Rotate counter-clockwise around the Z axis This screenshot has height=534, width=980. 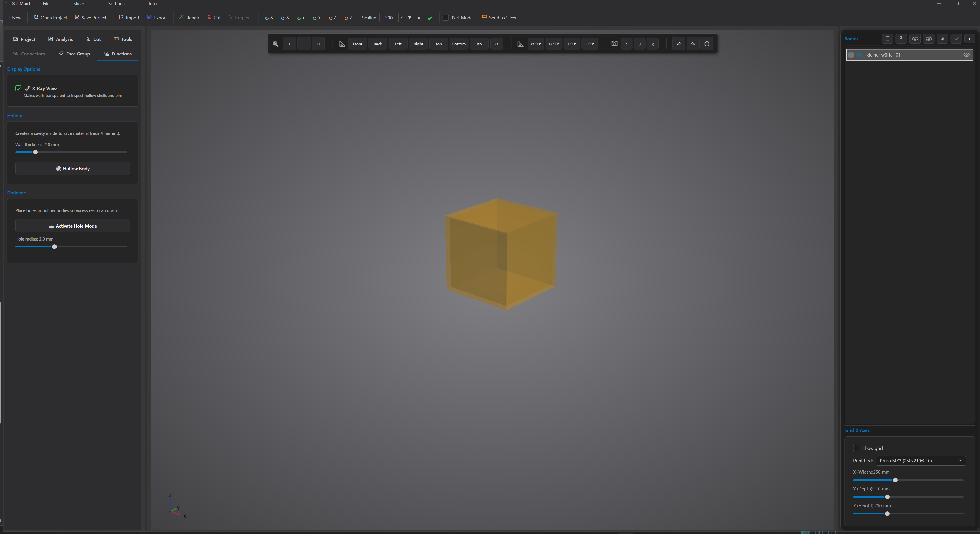click(348, 18)
